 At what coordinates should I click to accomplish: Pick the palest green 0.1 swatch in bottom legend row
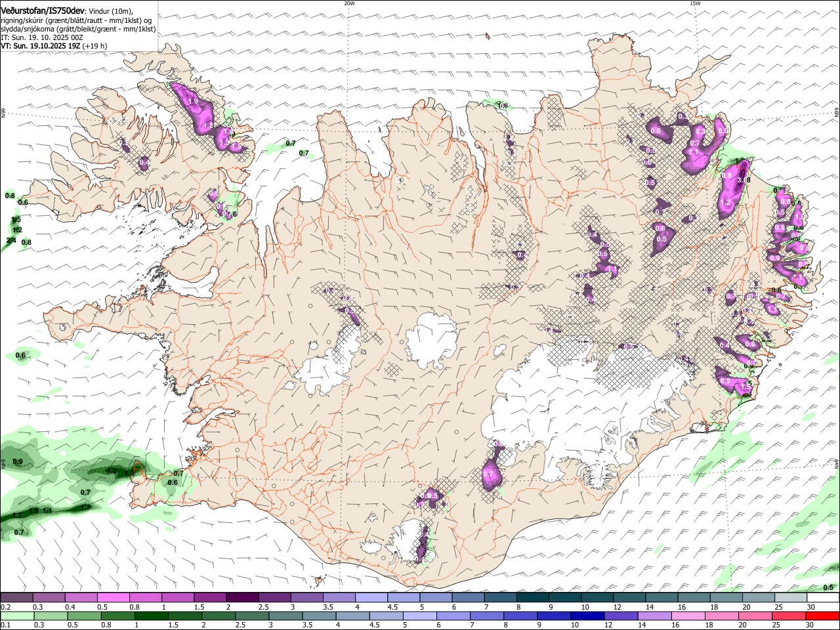tap(17, 616)
